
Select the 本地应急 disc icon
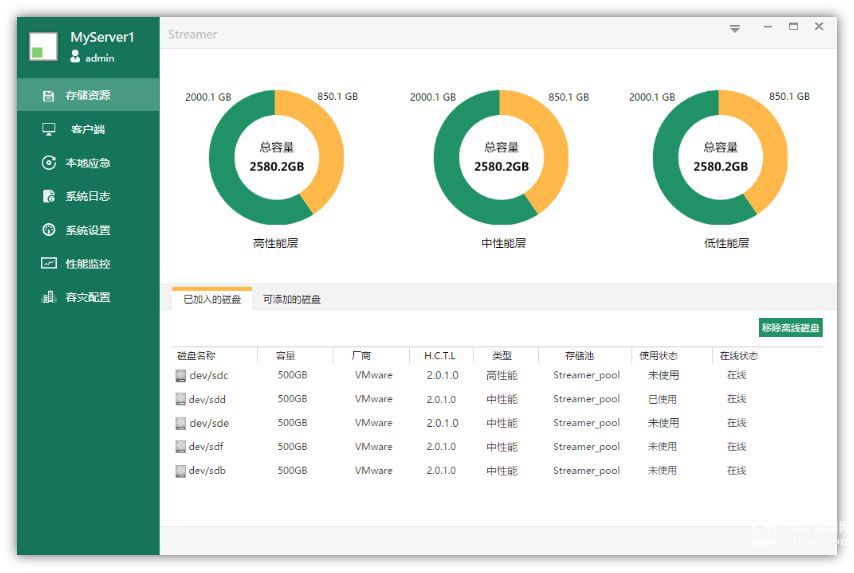(48, 163)
